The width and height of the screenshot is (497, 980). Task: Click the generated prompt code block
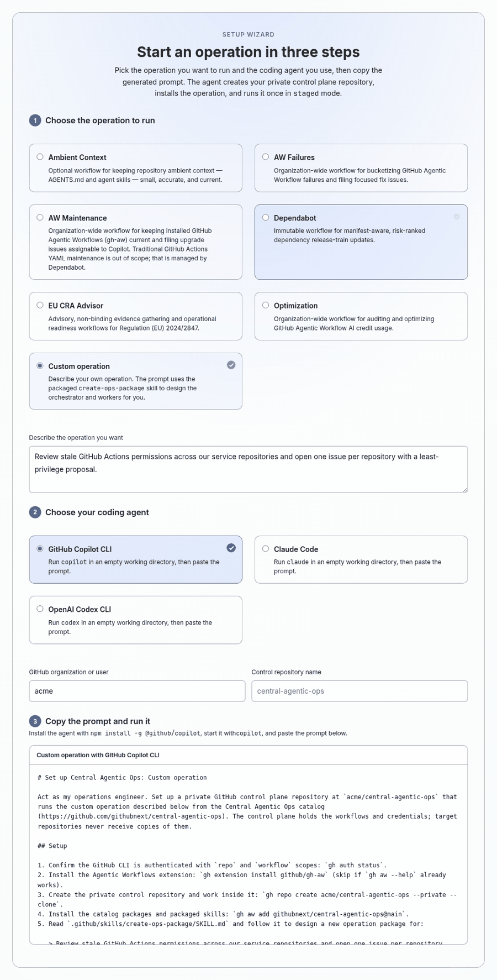[x=248, y=855]
